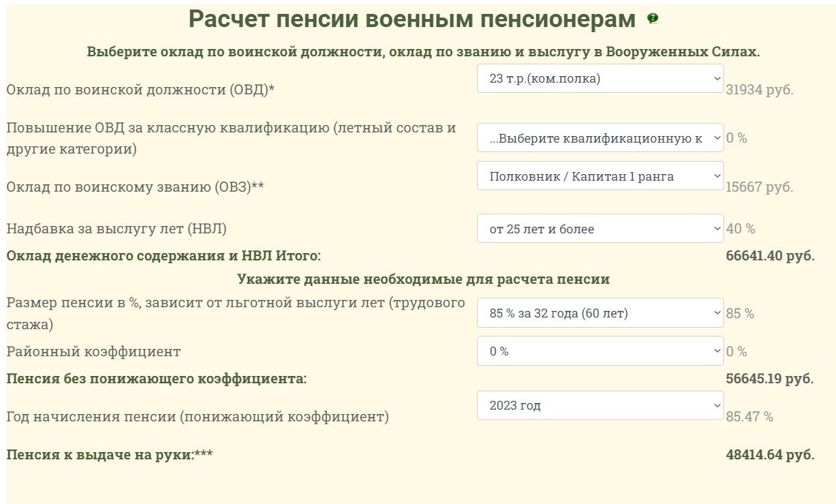Click the 85.47 % reduction coefficient value
Image resolution: width=836 pixels, height=504 pixels.
[749, 417]
